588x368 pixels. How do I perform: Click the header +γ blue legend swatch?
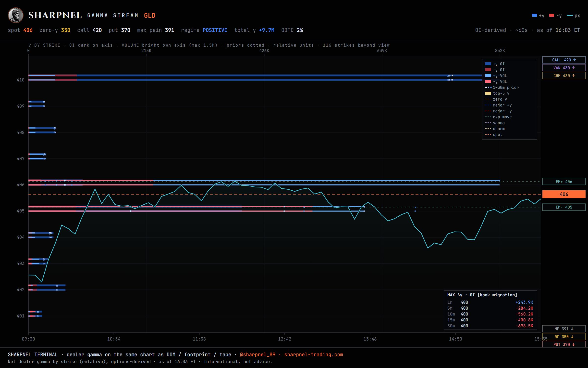tap(535, 15)
